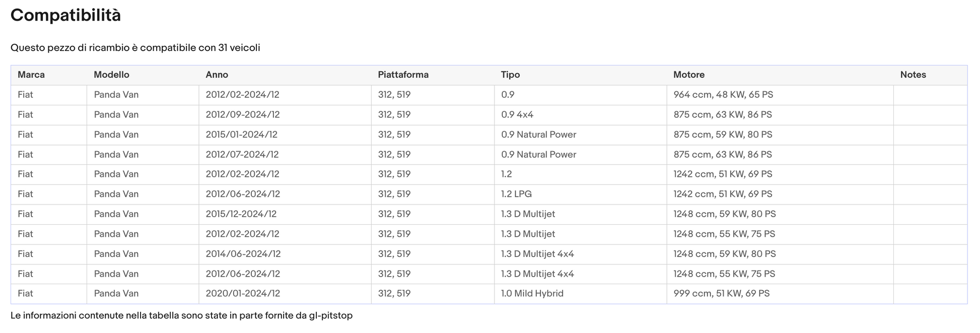
Task: Click the Modello column header
Action: point(111,75)
